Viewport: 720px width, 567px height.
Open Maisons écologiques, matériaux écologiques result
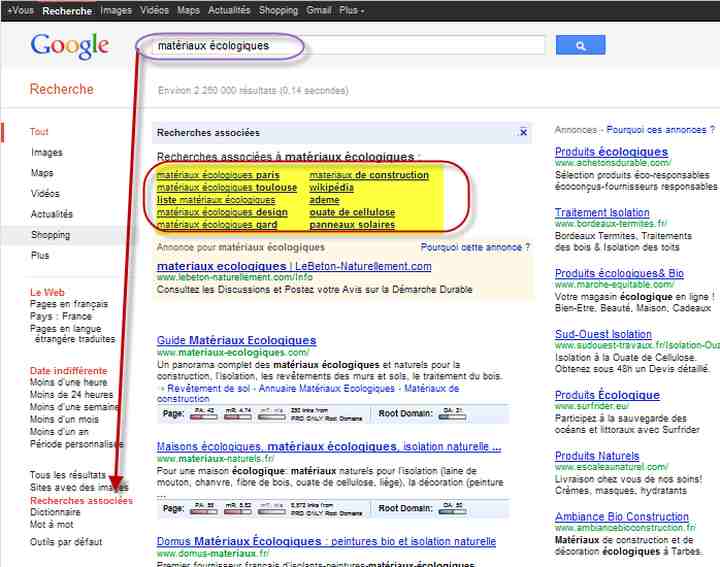[x=329, y=446]
